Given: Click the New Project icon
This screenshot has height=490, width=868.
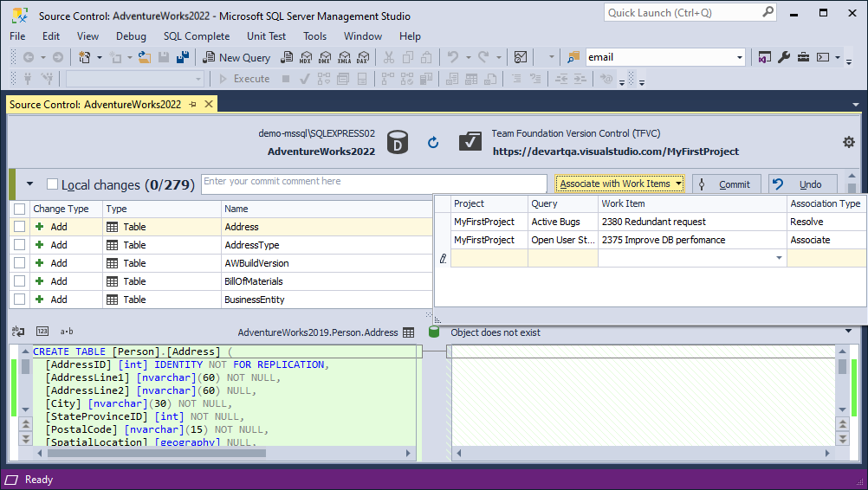Looking at the screenshot, I should click(x=84, y=57).
